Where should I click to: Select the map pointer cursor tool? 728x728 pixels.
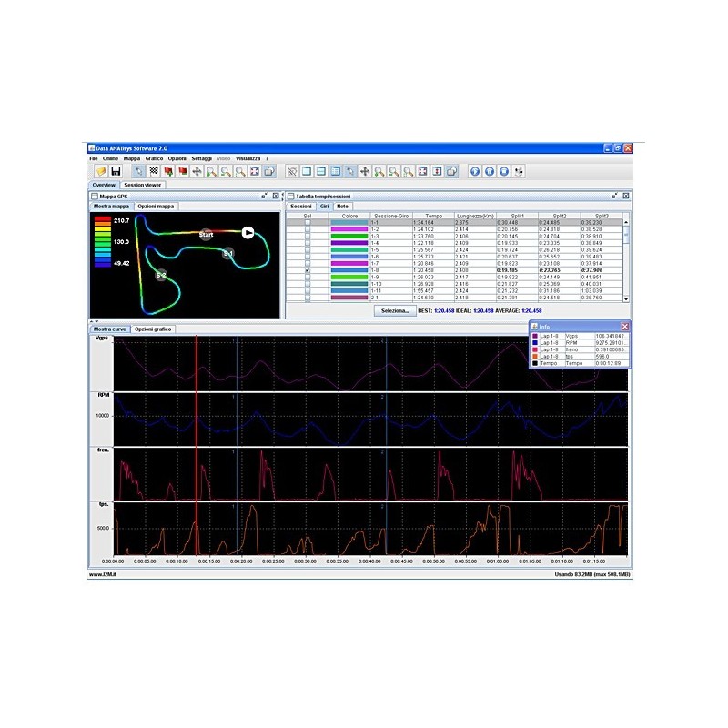point(138,171)
